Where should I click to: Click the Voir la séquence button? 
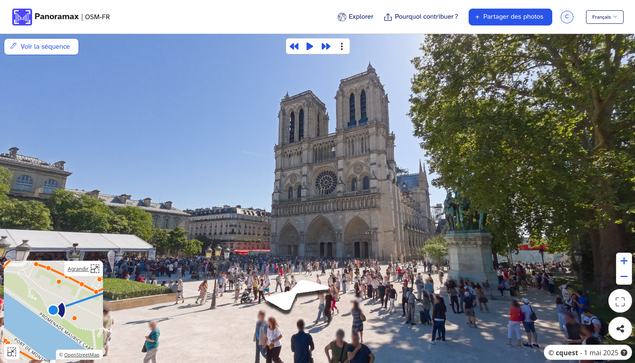(41, 47)
